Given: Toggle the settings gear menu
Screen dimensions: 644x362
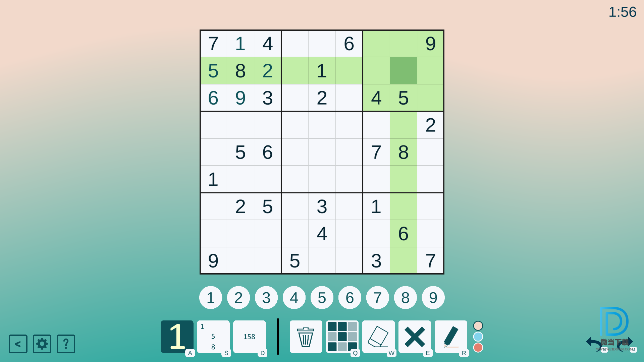Looking at the screenshot, I should click(43, 344).
